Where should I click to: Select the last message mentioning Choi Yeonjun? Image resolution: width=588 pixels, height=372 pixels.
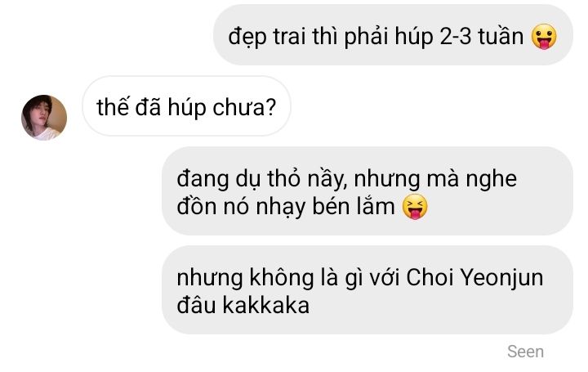click(367, 289)
